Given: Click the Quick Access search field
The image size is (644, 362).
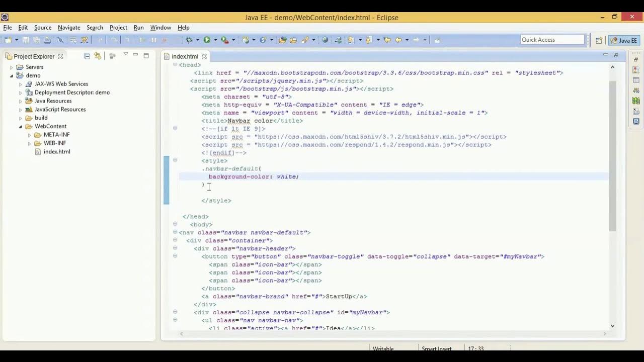Looking at the screenshot, I should pos(552,40).
